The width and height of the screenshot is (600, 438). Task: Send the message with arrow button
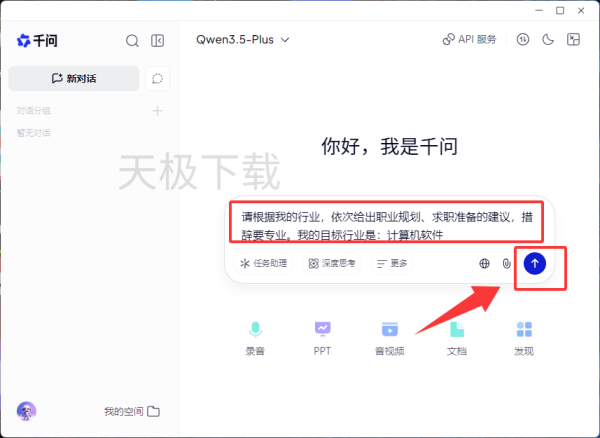535,263
